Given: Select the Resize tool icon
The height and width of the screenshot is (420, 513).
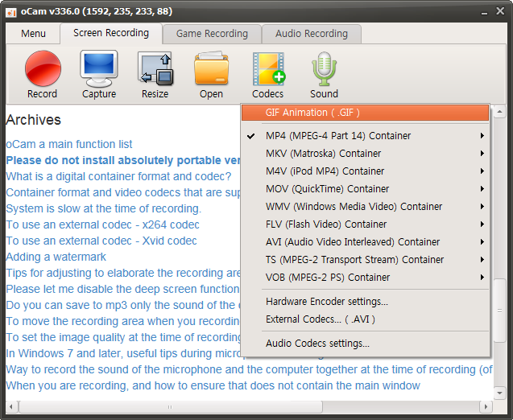Looking at the screenshot, I should pos(155,68).
